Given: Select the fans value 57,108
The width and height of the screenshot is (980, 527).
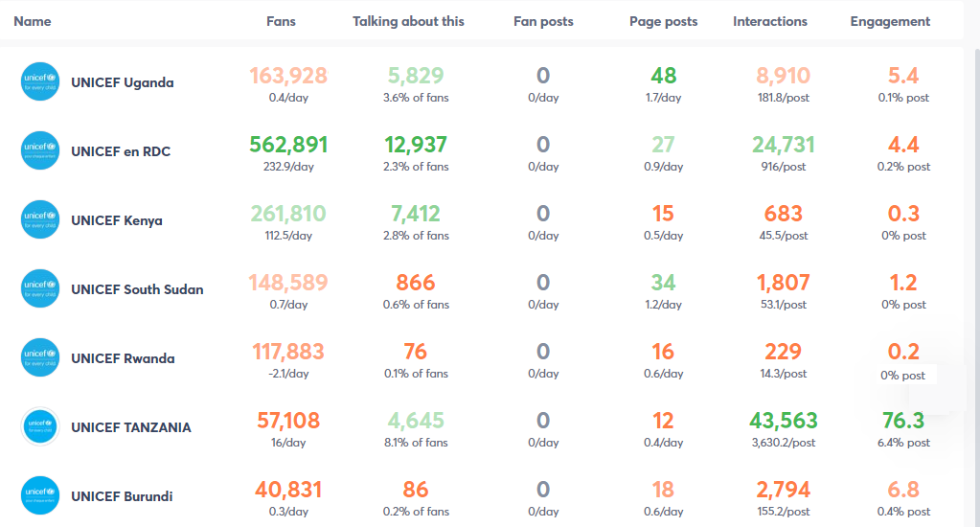Looking at the screenshot, I should click(288, 421).
